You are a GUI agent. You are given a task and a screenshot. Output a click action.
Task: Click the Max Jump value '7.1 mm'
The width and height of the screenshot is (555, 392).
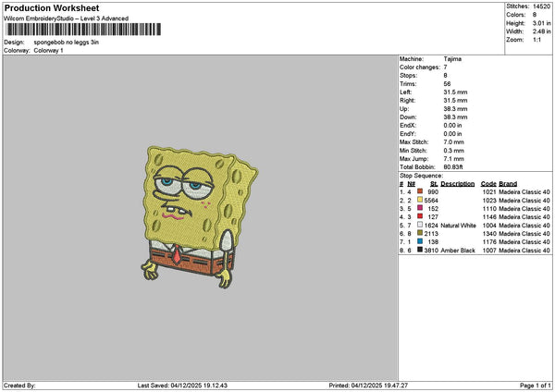pyautogui.click(x=454, y=159)
